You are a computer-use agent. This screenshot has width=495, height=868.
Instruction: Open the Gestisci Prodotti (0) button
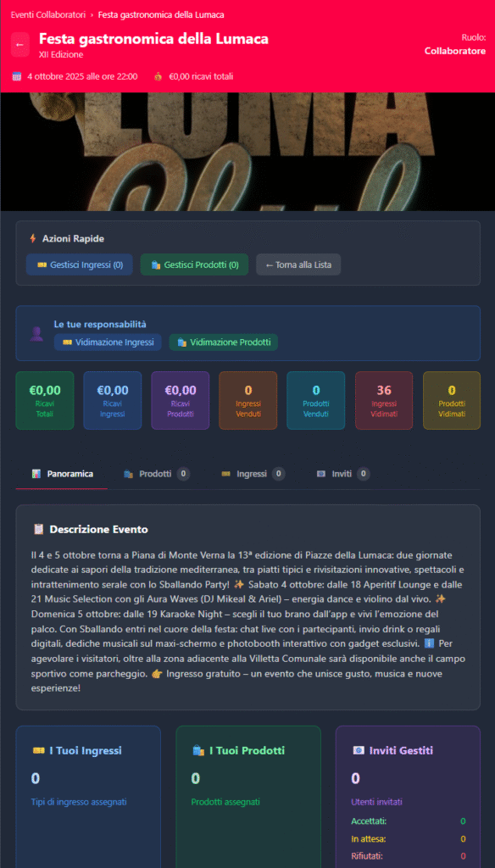click(x=194, y=264)
